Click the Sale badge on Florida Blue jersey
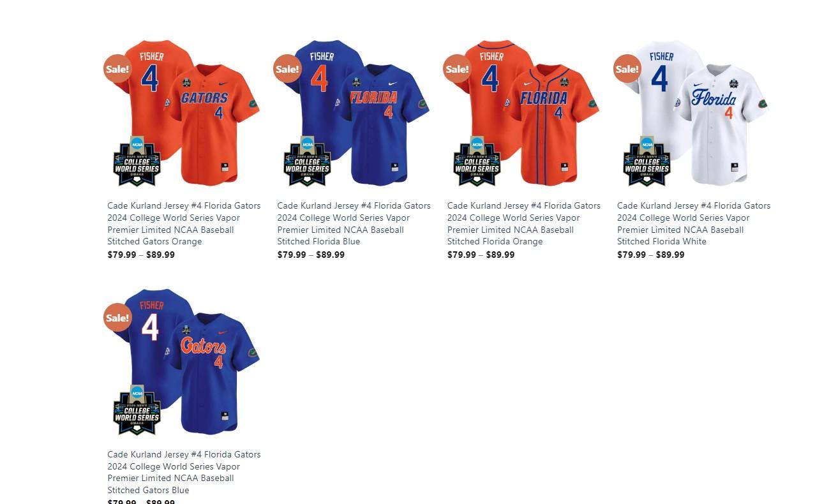The width and height of the screenshot is (838, 504). (x=287, y=69)
